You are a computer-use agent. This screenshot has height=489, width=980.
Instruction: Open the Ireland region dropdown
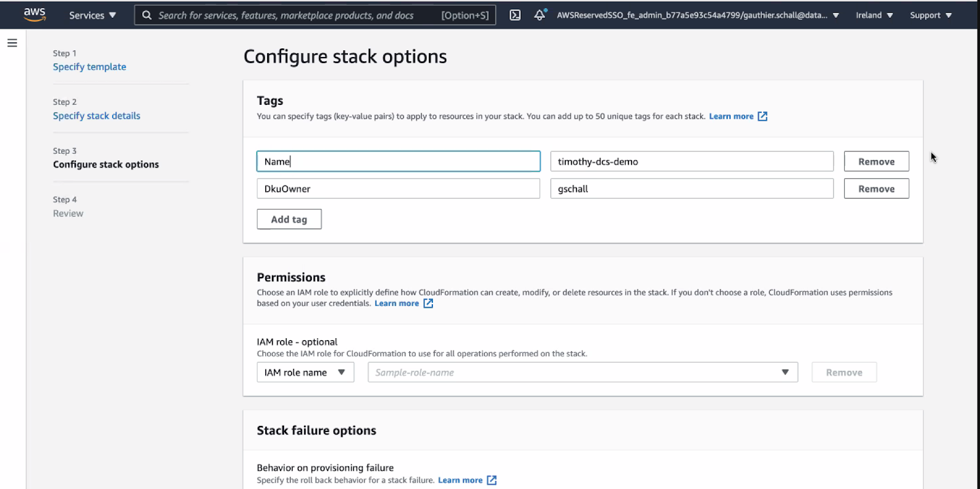pyautogui.click(x=874, y=15)
